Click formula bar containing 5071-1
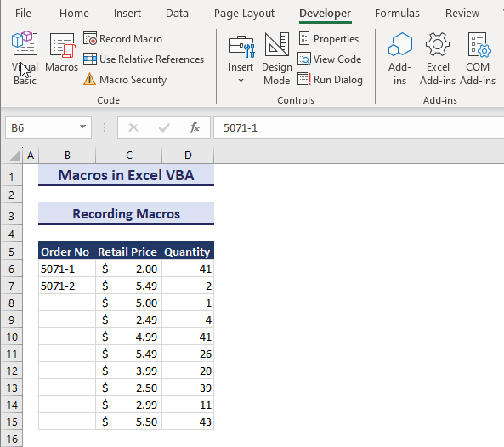This screenshot has width=504, height=447. 359,128
